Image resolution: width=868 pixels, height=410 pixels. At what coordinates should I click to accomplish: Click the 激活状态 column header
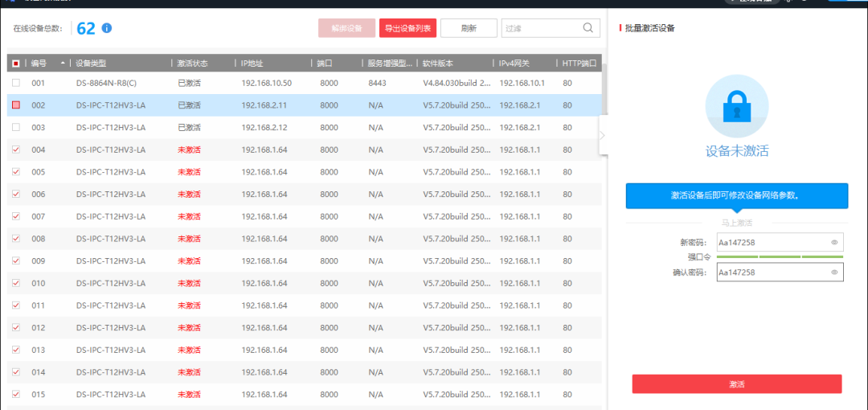pos(191,63)
